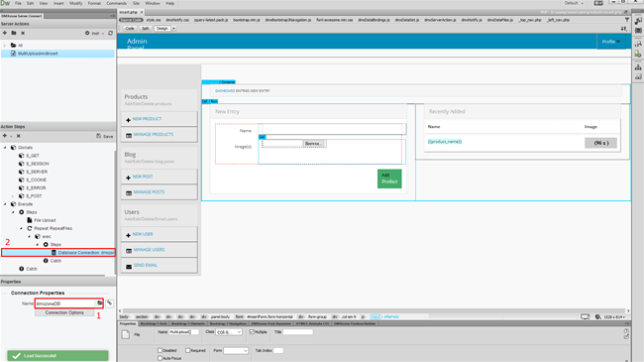This screenshot has width=644, height=362.
Task: Click MANAGE USERS link
Action: 149,250
